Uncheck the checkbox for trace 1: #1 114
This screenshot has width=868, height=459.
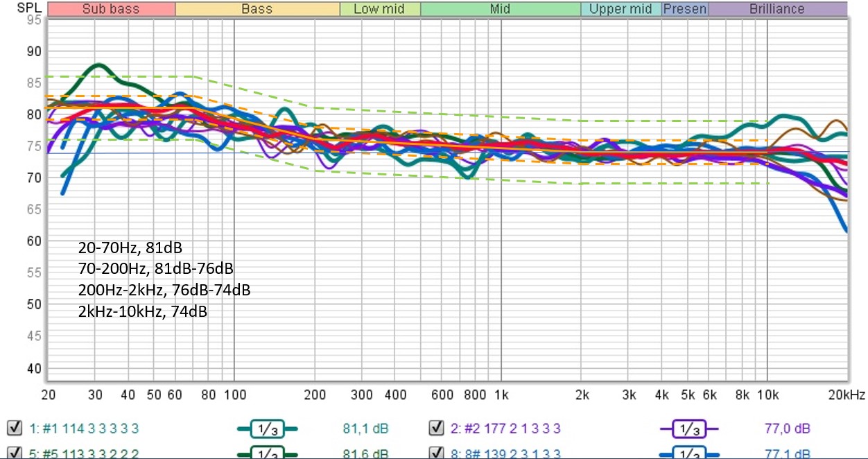[x=12, y=428]
